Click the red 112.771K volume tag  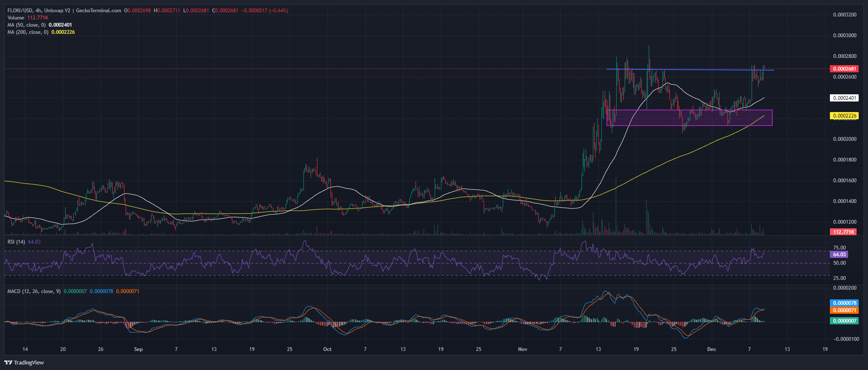(844, 232)
